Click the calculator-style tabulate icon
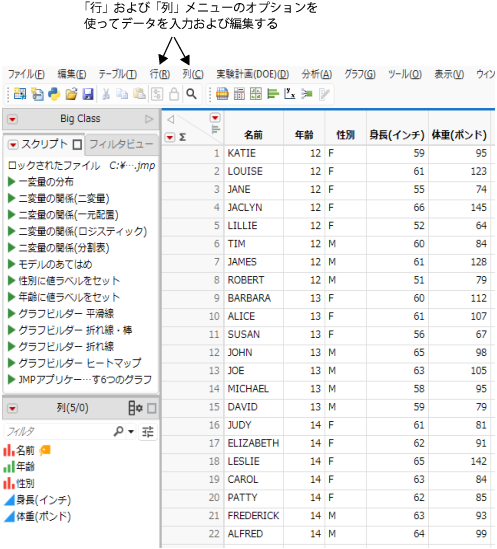This screenshot has height=549, width=497. (239, 94)
